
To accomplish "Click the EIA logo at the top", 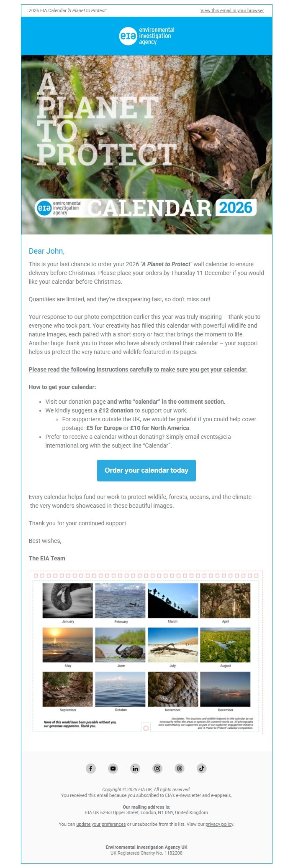I will pyautogui.click(x=146, y=36).
